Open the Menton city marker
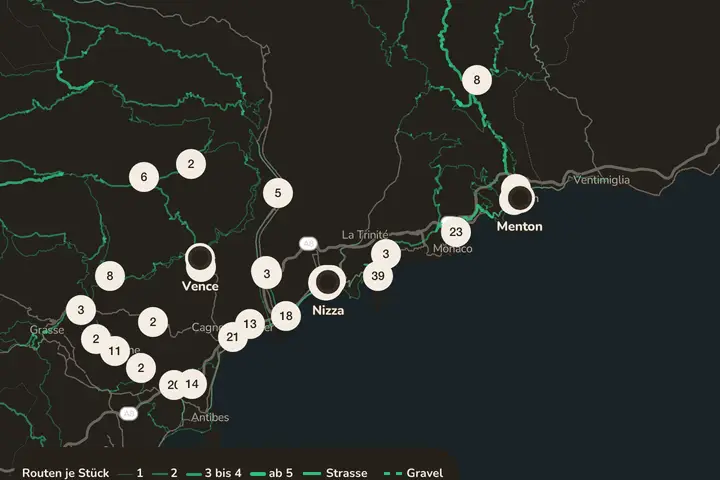This screenshot has height=480, width=720. tap(519, 197)
